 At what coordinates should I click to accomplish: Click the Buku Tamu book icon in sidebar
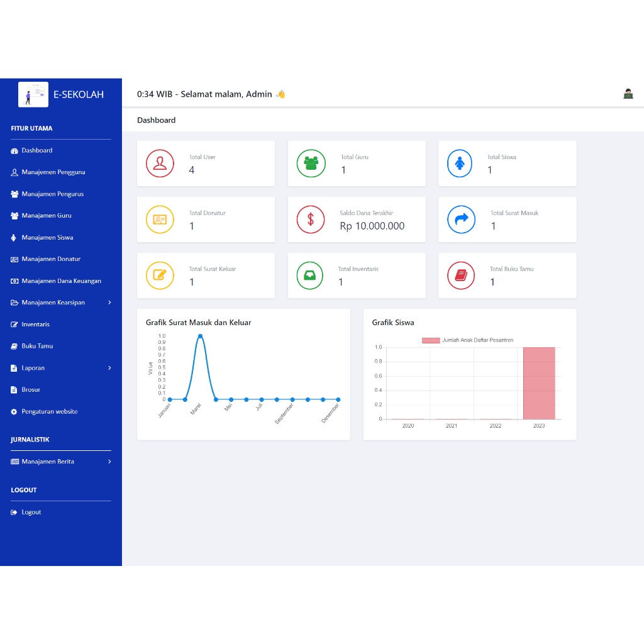tap(14, 347)
